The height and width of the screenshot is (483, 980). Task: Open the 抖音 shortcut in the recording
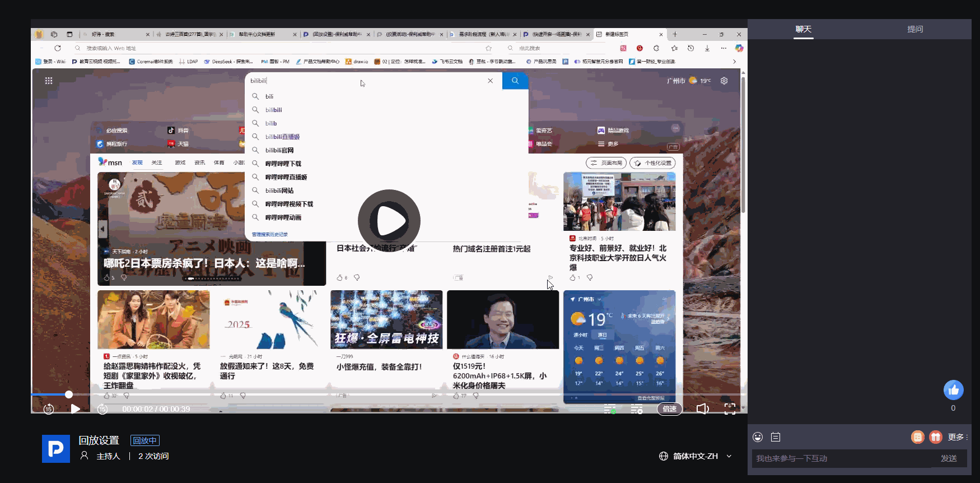tap(178, 131)
